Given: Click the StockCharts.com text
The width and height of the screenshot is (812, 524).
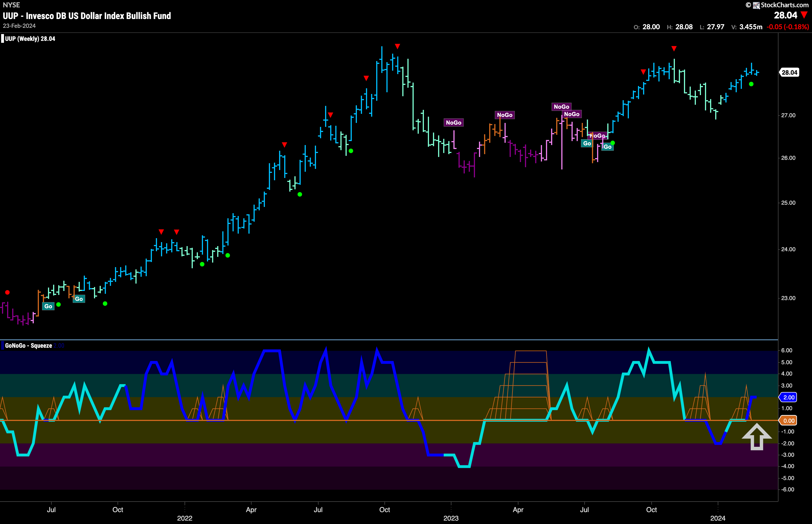Looking at the screenshot, I should 784,5.
